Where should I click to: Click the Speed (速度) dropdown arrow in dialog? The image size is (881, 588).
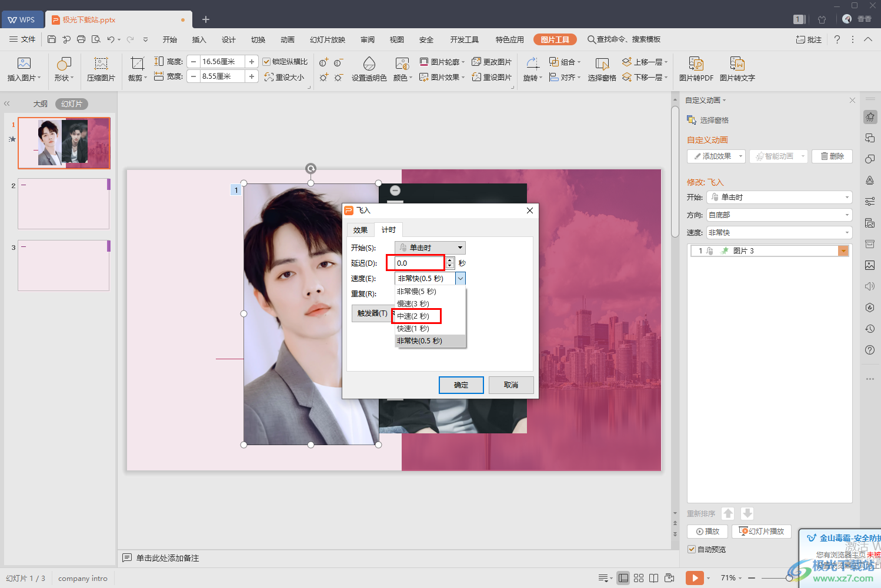pos(460,278)
